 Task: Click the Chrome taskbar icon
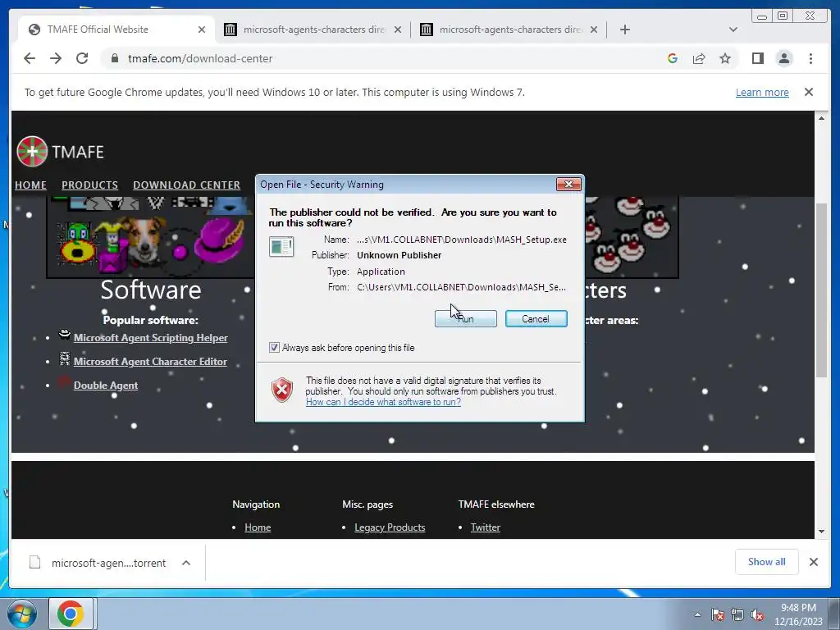coord(71,614)
